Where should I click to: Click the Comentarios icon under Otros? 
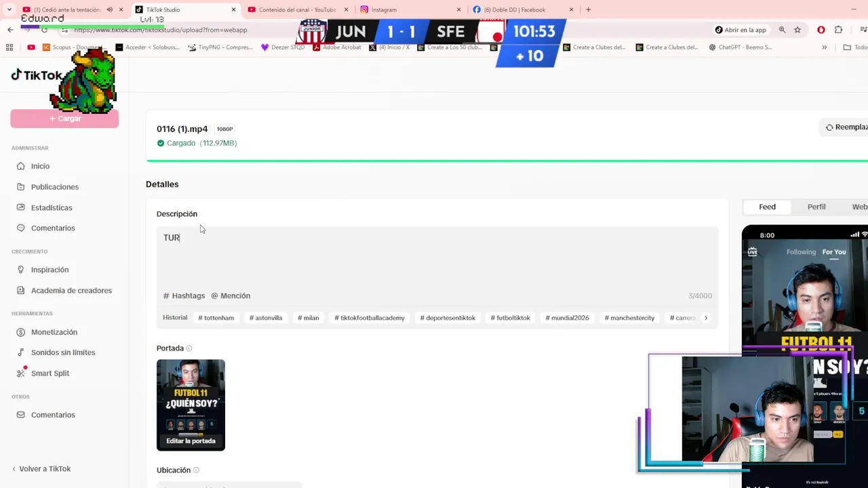tap(21, 415)
